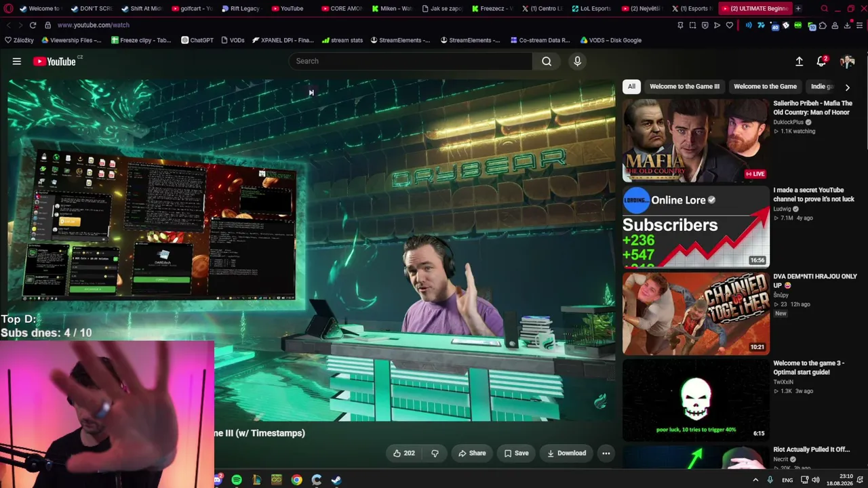868x488 pixels.
Task: Open the Co-stream Data R bookmark
Action: (540, 40)
